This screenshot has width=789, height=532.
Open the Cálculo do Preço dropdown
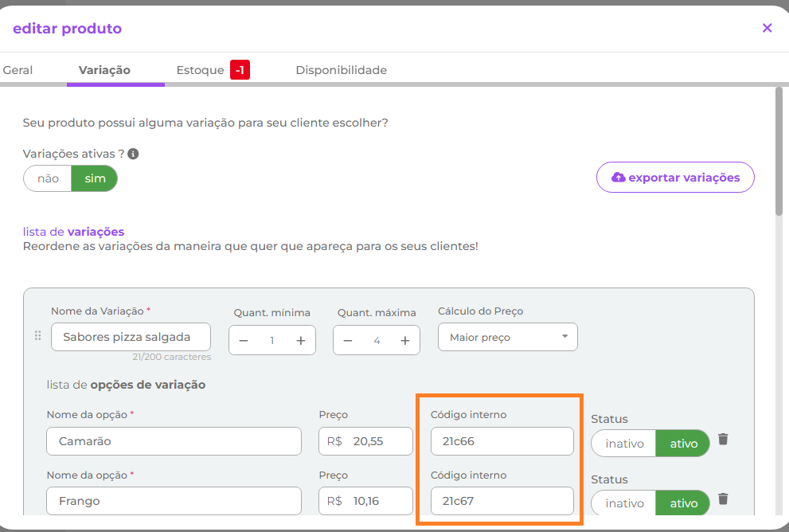(x=507, y=337)
